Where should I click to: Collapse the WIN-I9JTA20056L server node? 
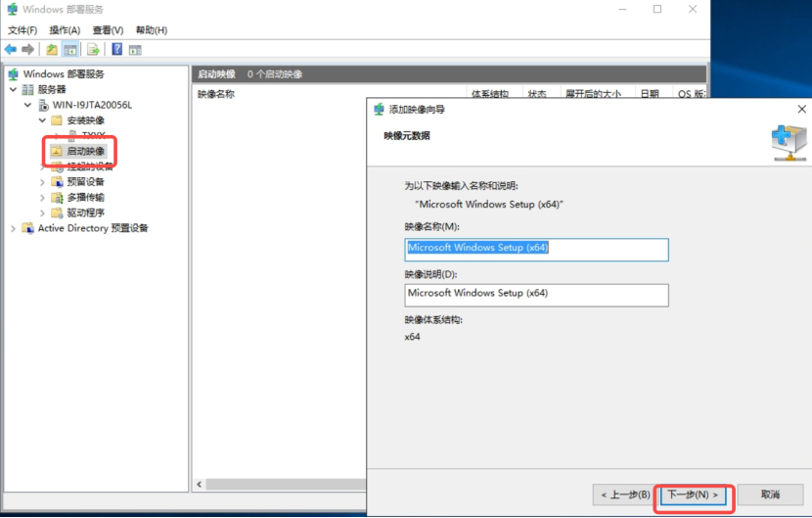tap(28, 105)
